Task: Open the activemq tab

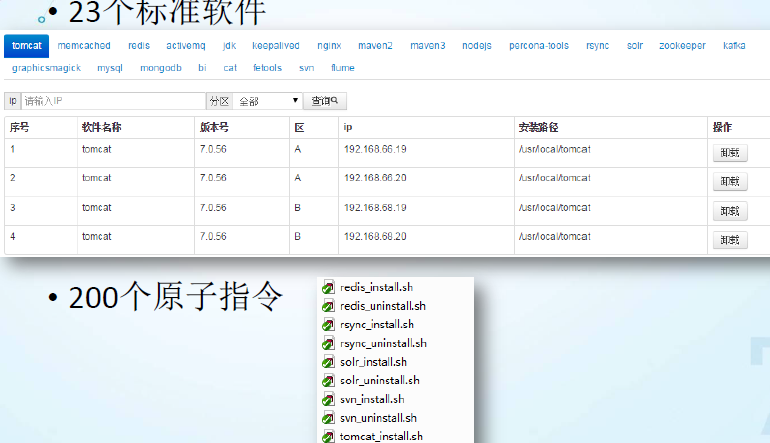Action: point(186,46)
